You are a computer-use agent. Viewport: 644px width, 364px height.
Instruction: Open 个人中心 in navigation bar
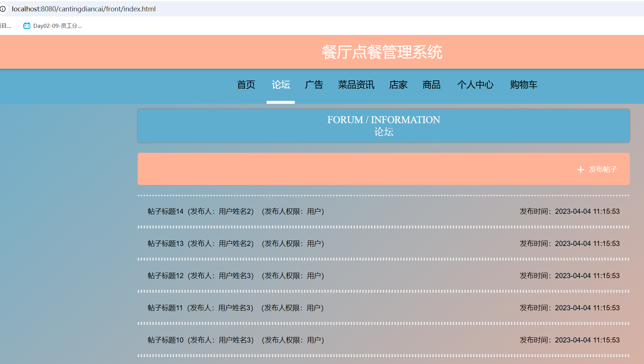coord(475,85)
